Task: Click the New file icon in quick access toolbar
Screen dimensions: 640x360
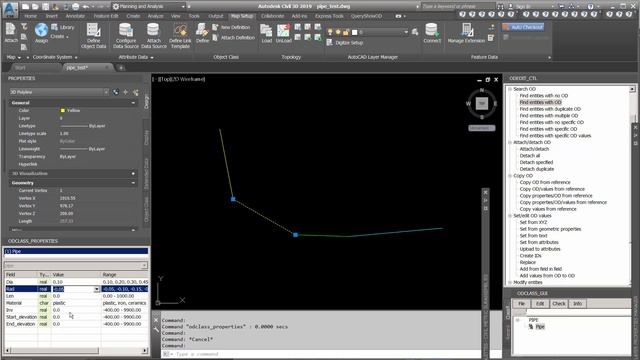Action: point(26,7)
